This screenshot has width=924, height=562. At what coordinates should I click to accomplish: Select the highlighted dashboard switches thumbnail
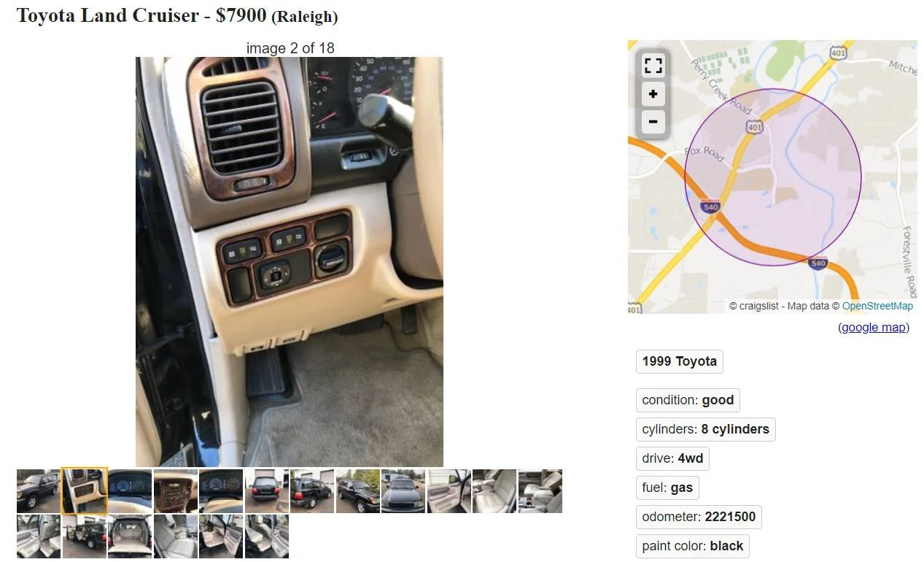pyautogui.click(x=84, y=490)
